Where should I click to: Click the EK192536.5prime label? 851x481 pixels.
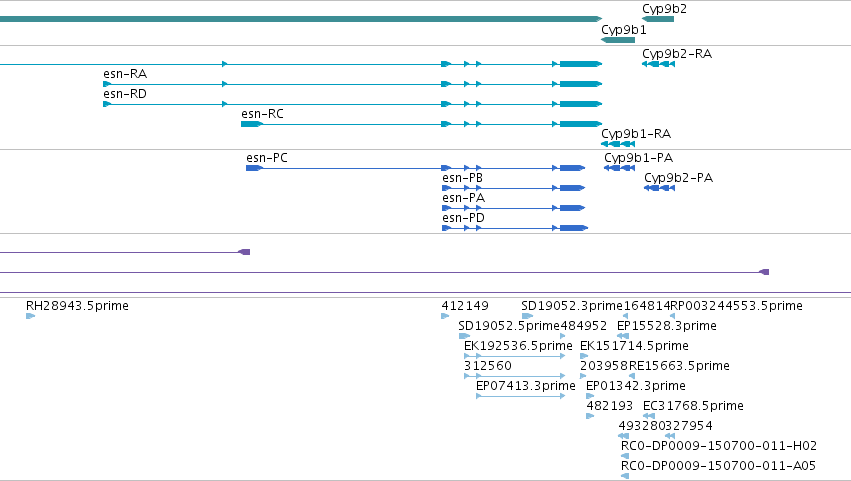518,346
